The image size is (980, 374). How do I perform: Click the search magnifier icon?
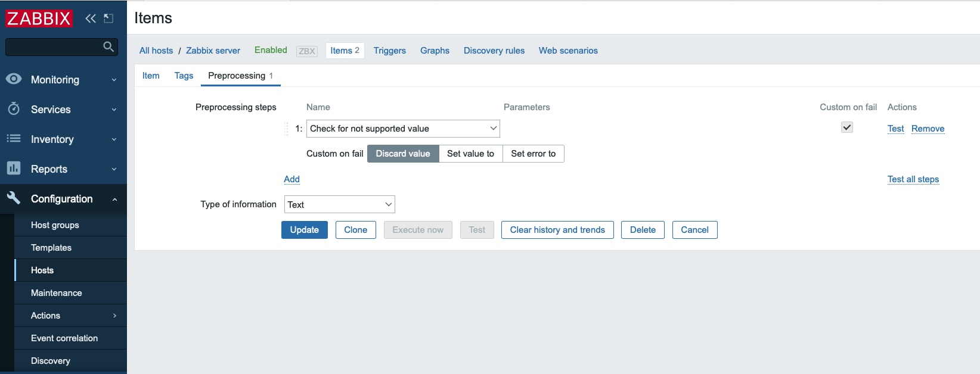click(x=108, y=46)
